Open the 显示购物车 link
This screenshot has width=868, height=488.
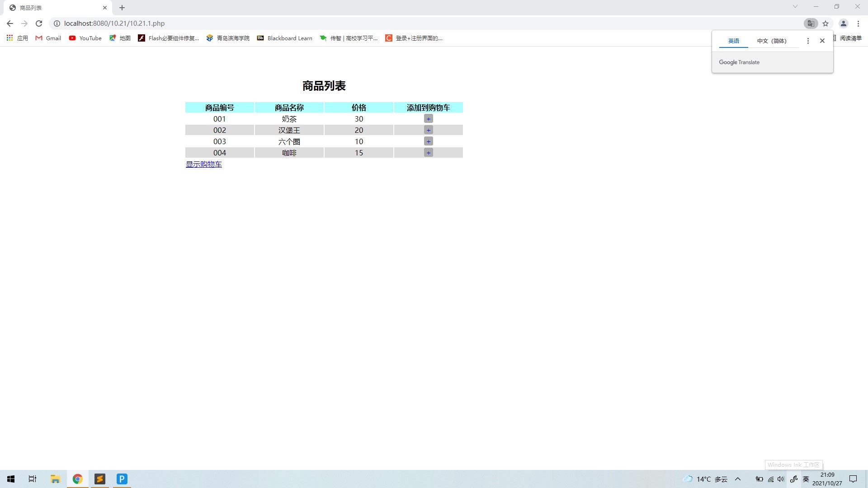(x=203, y=164)
